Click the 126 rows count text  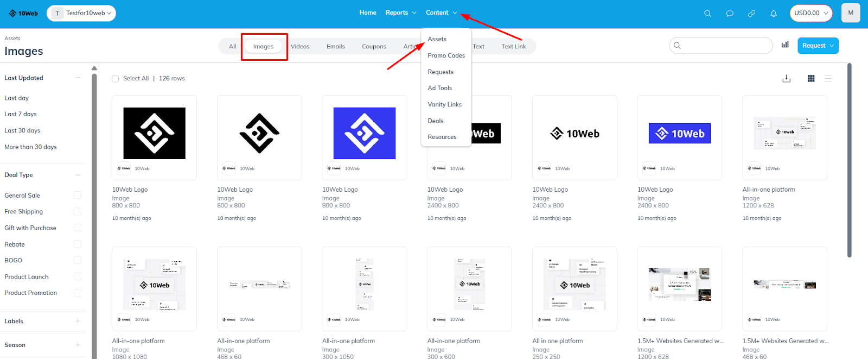pos(172,79)
